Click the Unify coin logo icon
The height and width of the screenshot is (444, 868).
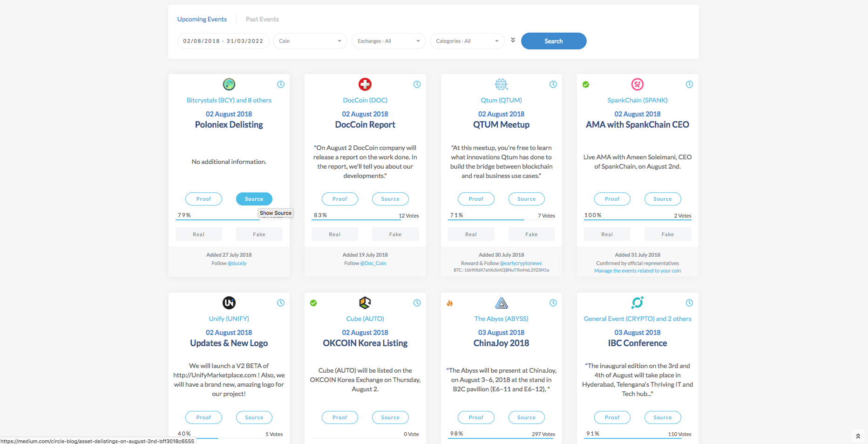tap(229, 303)
